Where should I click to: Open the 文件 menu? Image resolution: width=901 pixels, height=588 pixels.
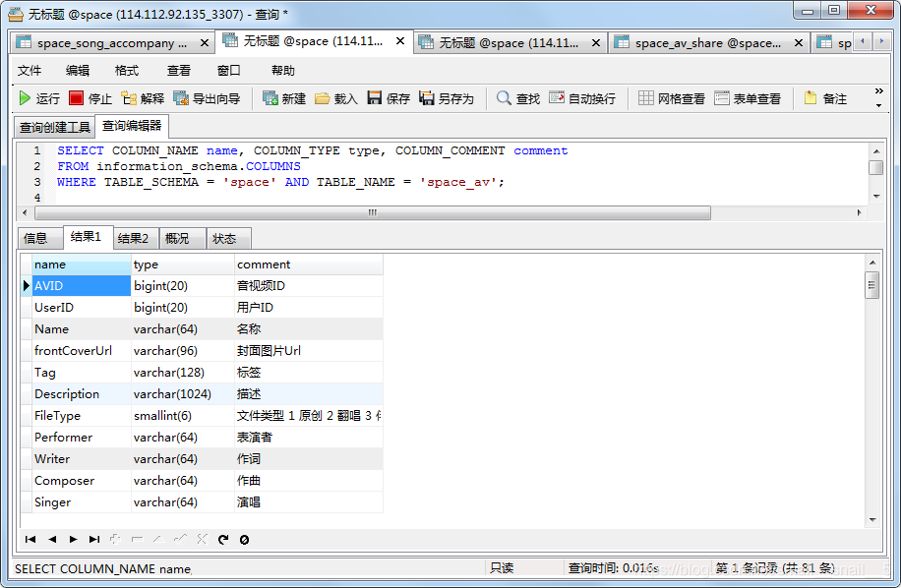point(30,71)
